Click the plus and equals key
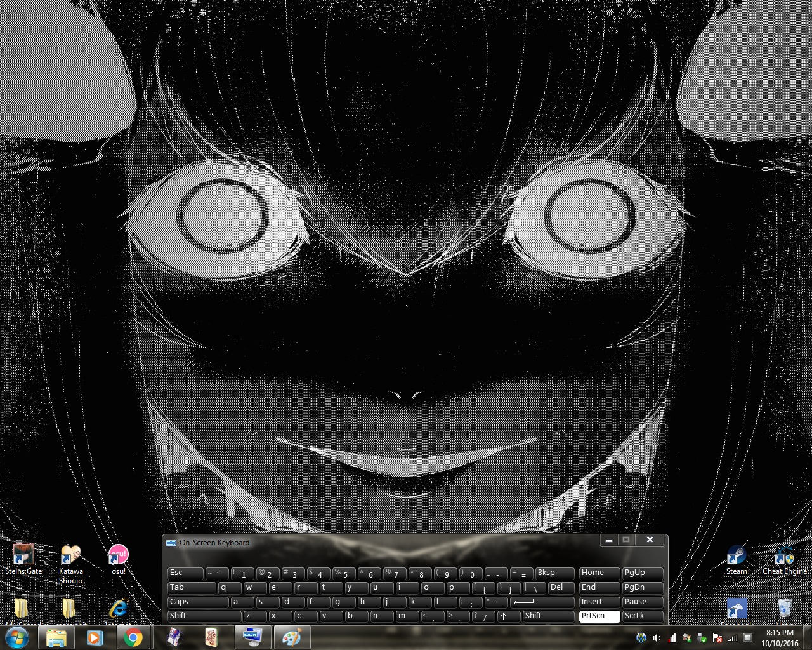This screenshot has height=650, width=812. (521, 573)
